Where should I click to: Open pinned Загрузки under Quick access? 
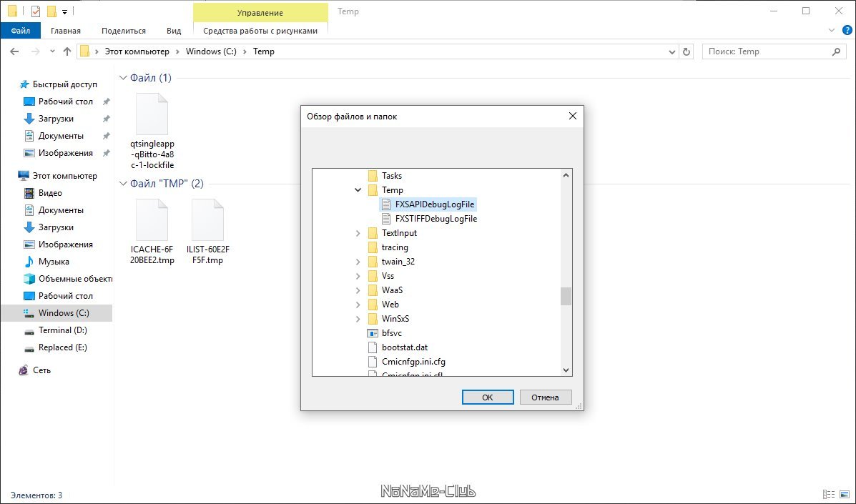click(x=56, y=119)
